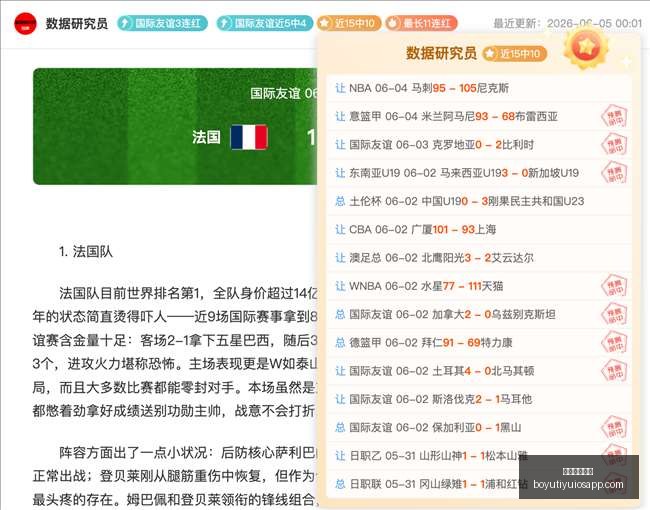Image resolution: width=650 pixels, height=510 pixels.
Task: Click hit stamp on 克罗地亚 row
Action: [614, 145]
